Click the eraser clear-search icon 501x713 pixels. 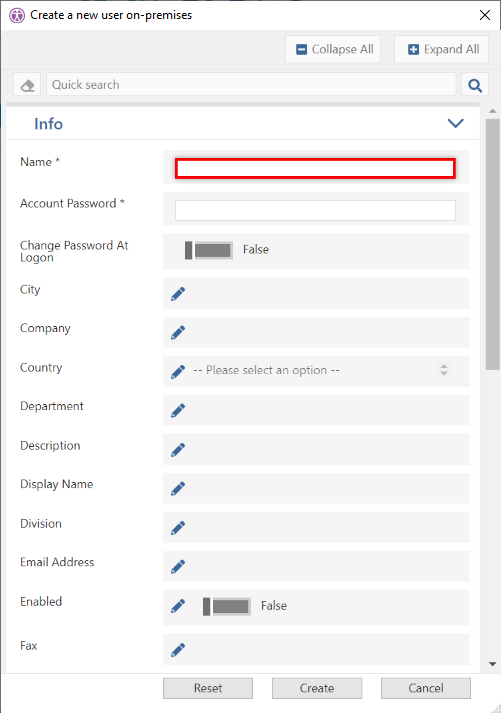pos(27,85)
